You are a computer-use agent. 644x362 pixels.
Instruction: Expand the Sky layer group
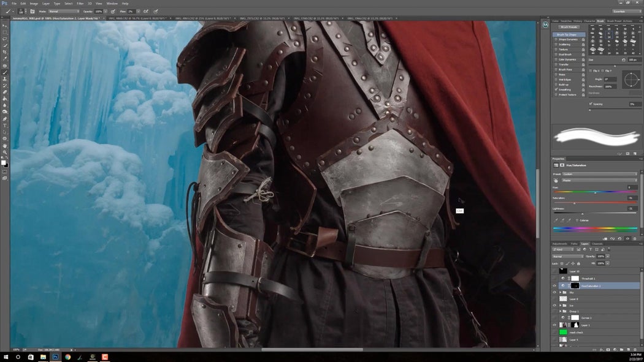(559, 293)
